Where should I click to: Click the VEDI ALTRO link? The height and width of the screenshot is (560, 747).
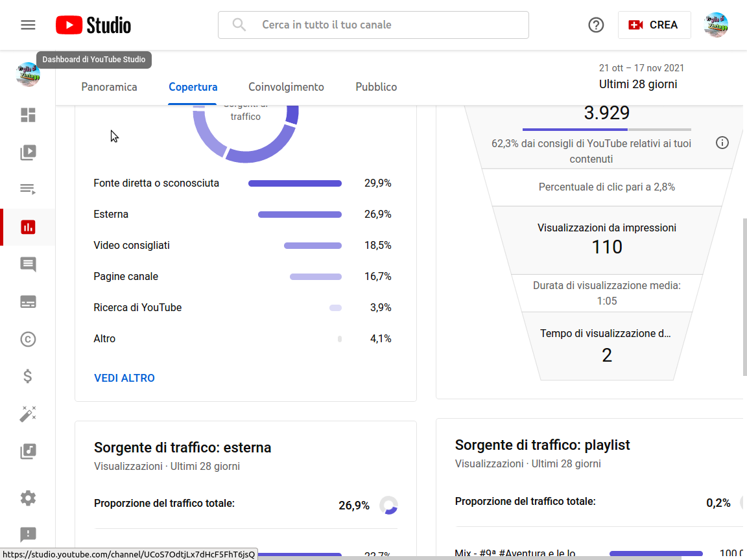(124, 378)
